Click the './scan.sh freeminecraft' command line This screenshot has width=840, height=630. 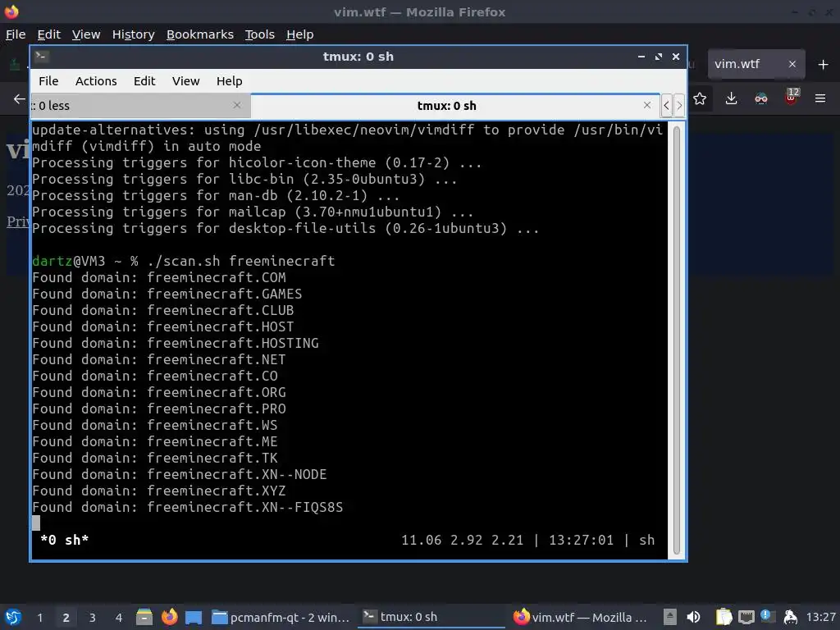[x=240, y=261]
